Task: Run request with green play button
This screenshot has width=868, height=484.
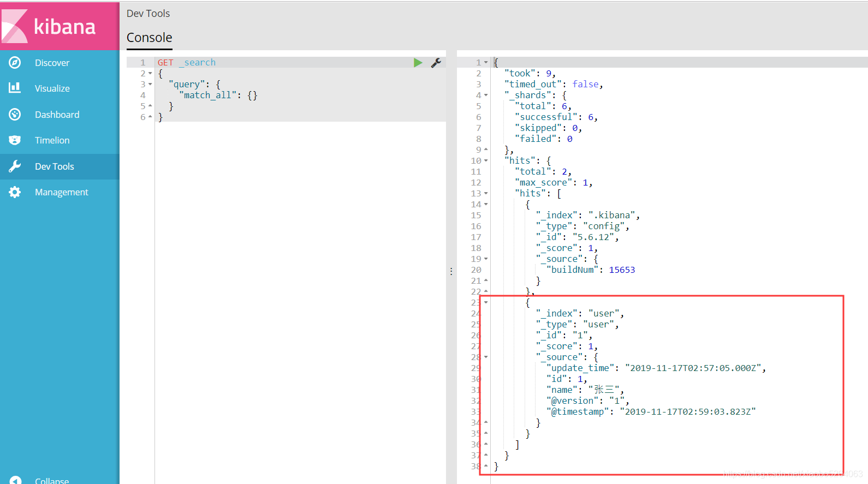Action: pos(418,63)
